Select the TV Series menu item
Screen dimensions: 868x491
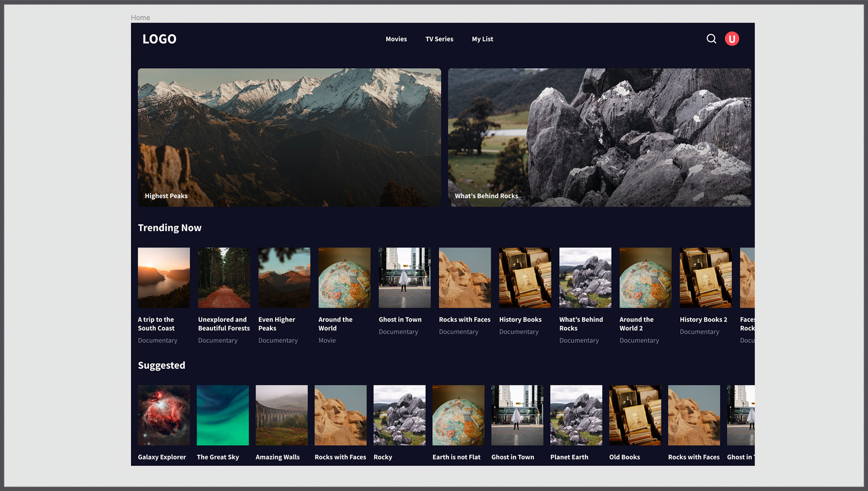point(439,38)
